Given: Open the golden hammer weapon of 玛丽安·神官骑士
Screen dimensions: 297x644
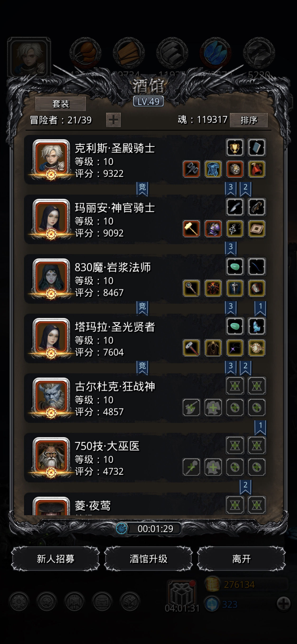Looking at the screenshot, I should [191, 229].
